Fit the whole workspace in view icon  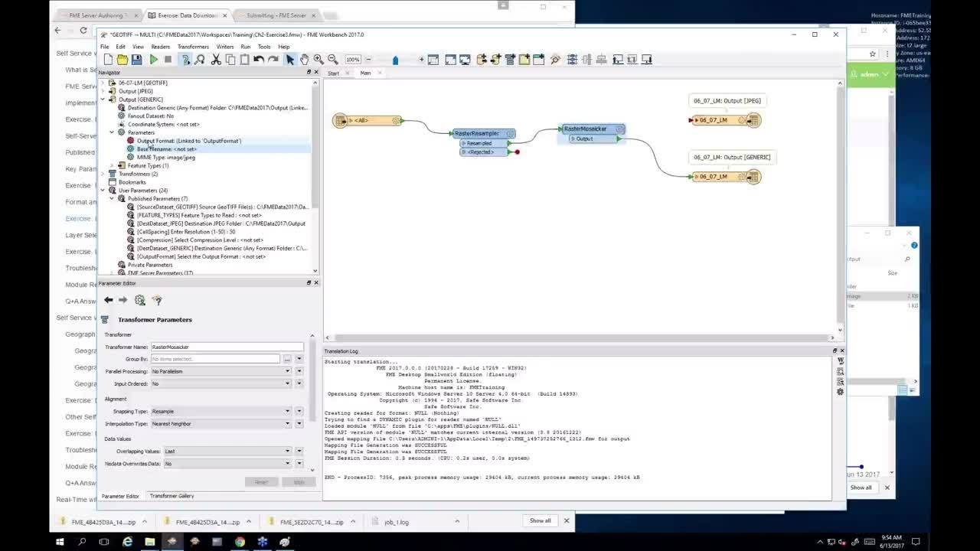coord(450,60)
